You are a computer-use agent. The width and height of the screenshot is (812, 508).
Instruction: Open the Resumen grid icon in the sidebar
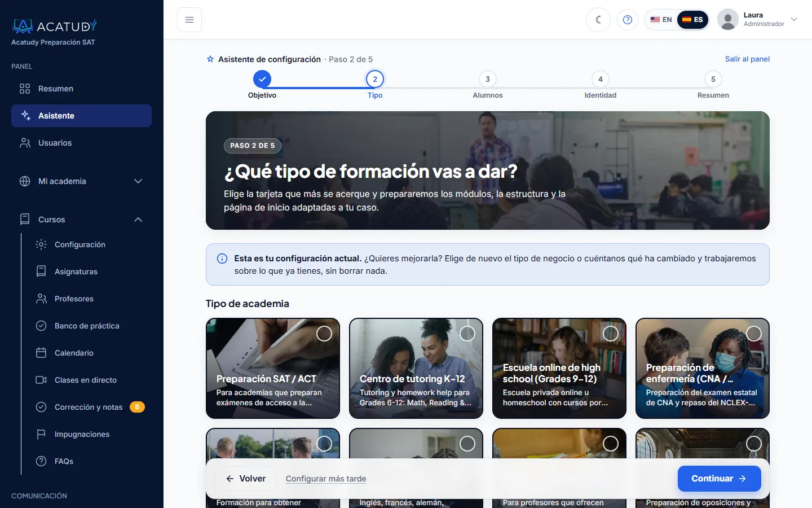(25, 89)
